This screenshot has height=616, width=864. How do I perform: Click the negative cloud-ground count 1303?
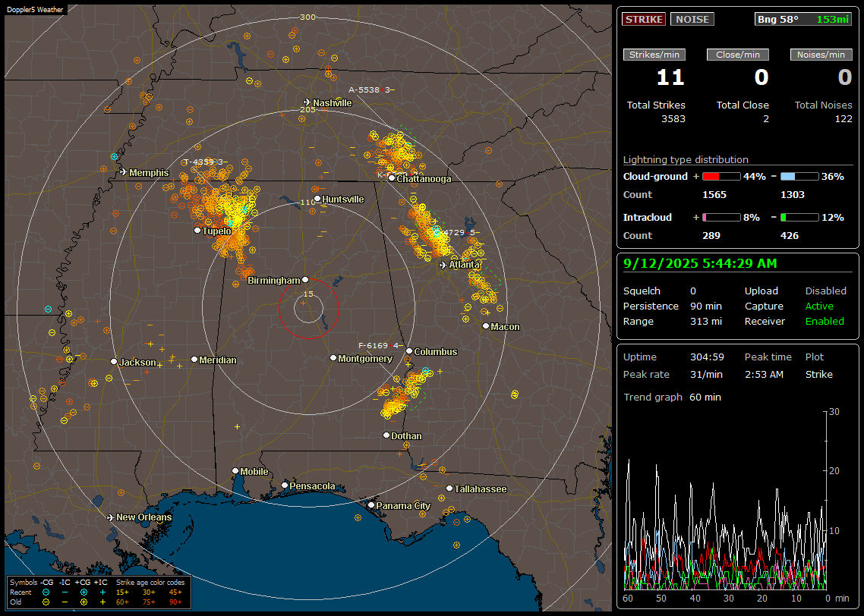[793, 195]
